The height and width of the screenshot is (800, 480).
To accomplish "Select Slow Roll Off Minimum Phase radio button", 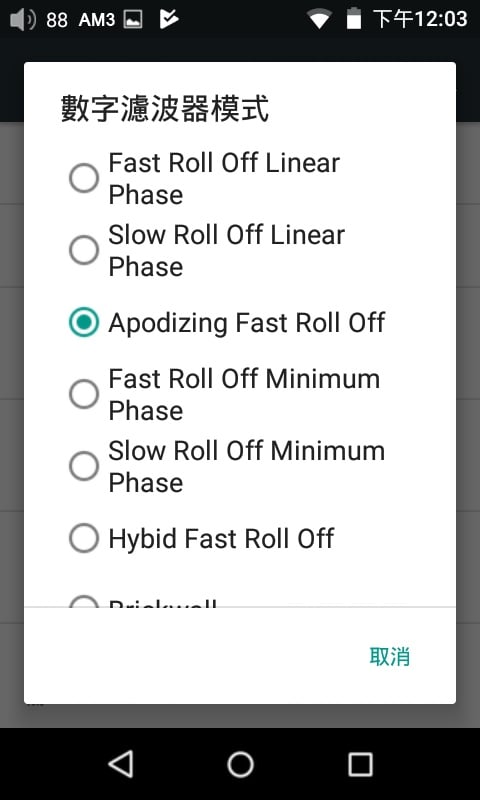I will point(84,466).
